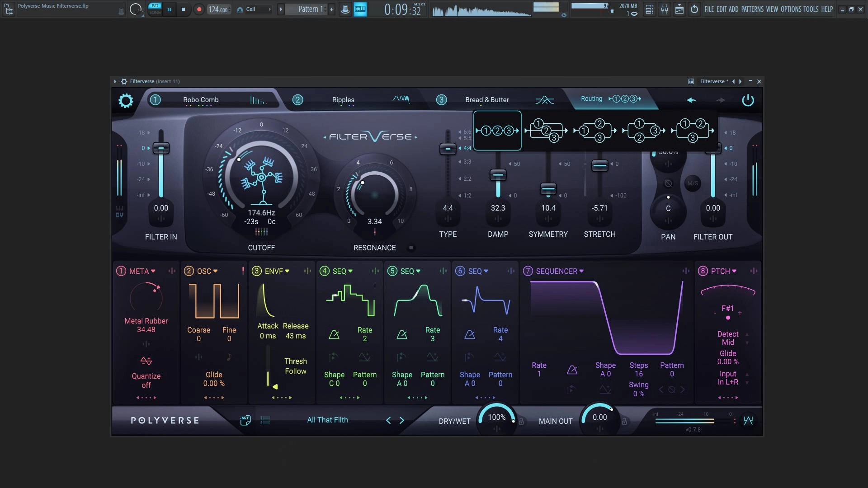Image resolution: width=868 pixels, height=488 pixels.
Task: Choose routing with serial 1-2 parallel to 3
Action: point(693,131)
